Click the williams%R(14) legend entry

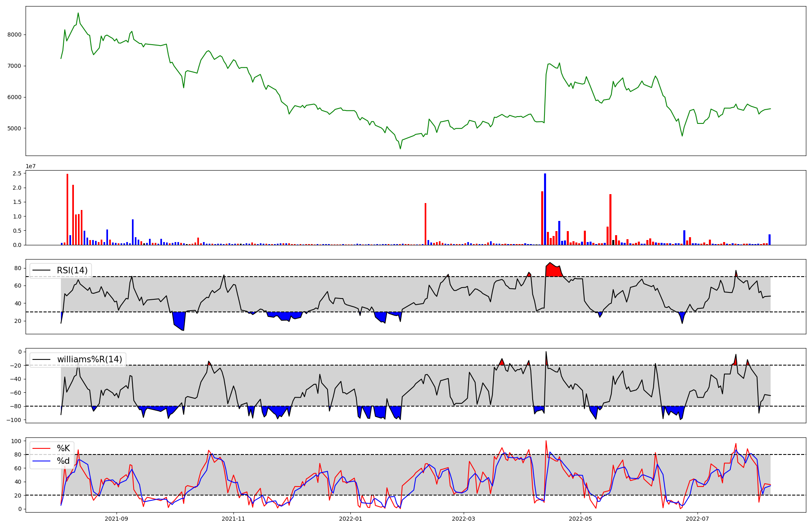[x=89, y=359]
